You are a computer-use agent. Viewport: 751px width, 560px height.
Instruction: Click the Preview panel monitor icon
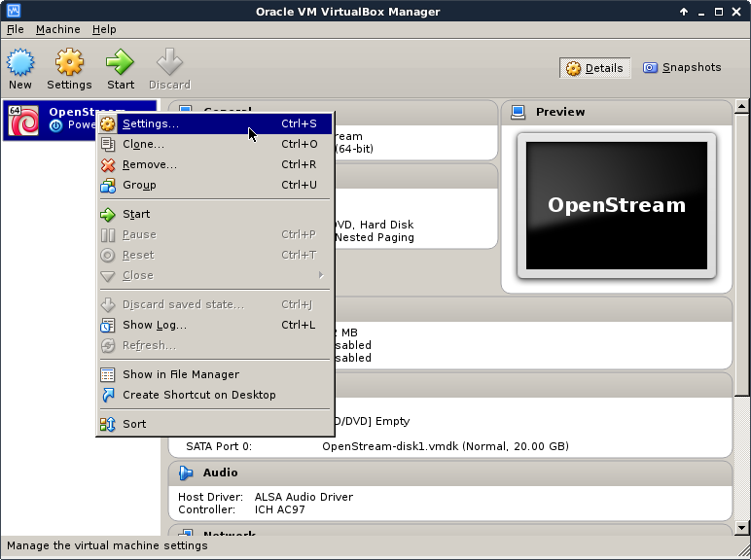pyautogui.click(x=518, y=112)
